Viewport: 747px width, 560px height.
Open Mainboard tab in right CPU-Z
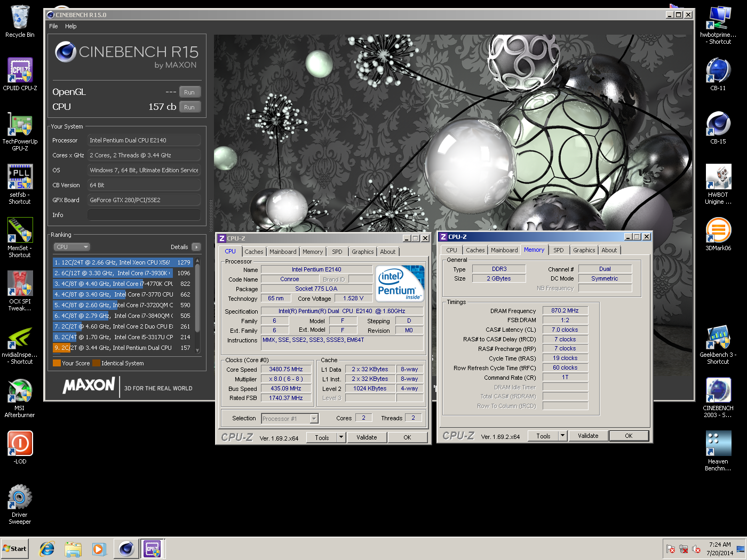(x=504, y=250)
